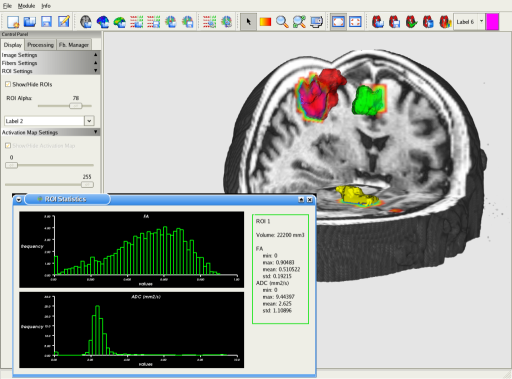Click the open folder toolbar icon
The height and width of the screenshot is (379, 512).
(x=30, y=22)
